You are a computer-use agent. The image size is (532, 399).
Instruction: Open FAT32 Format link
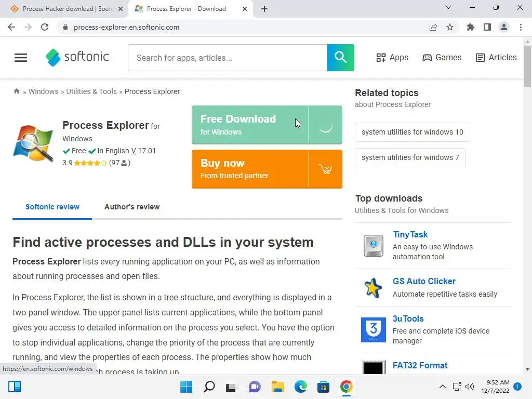[420, 365]
